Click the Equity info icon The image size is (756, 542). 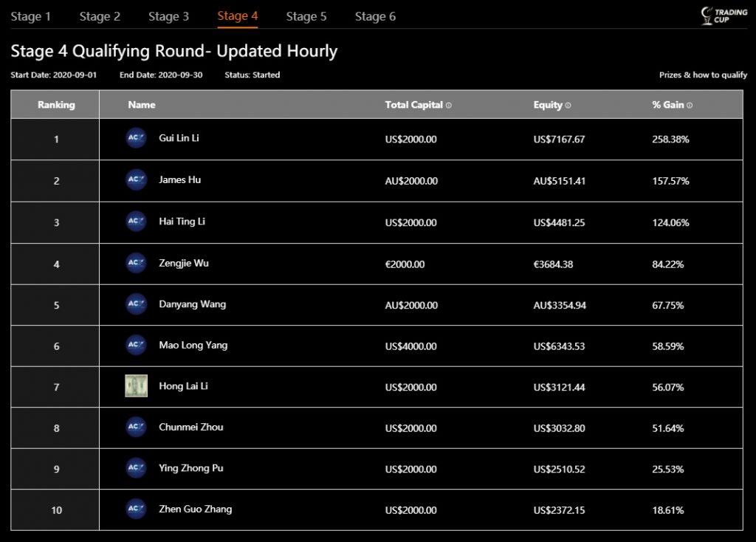click(x=568, y=106)
